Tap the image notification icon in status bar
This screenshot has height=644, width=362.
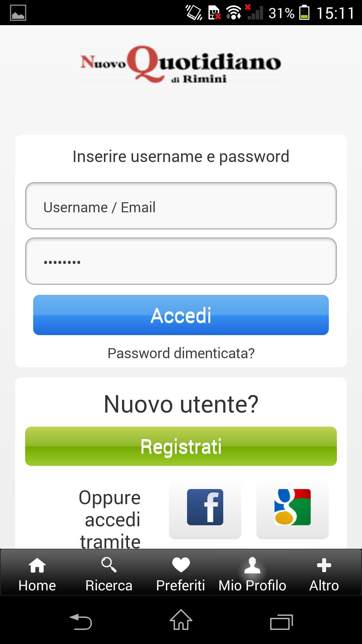point(18,13)
